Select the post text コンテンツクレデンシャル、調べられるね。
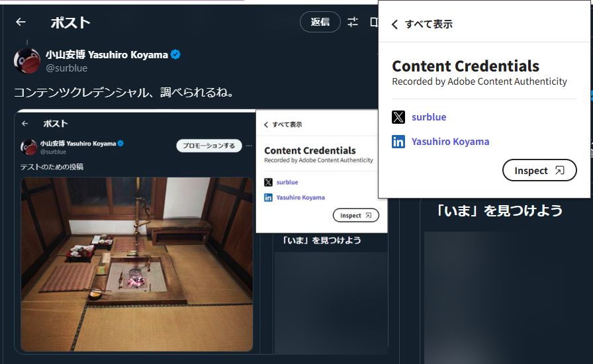 pos(123,93)
